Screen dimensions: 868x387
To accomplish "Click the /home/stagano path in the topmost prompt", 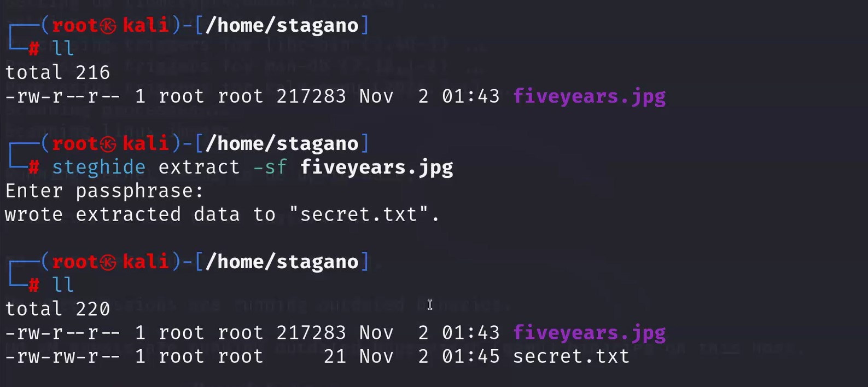I will point(282,26).
